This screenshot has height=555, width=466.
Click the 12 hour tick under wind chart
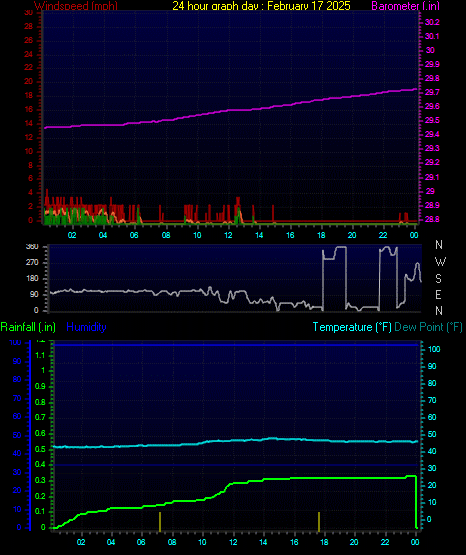228,235
